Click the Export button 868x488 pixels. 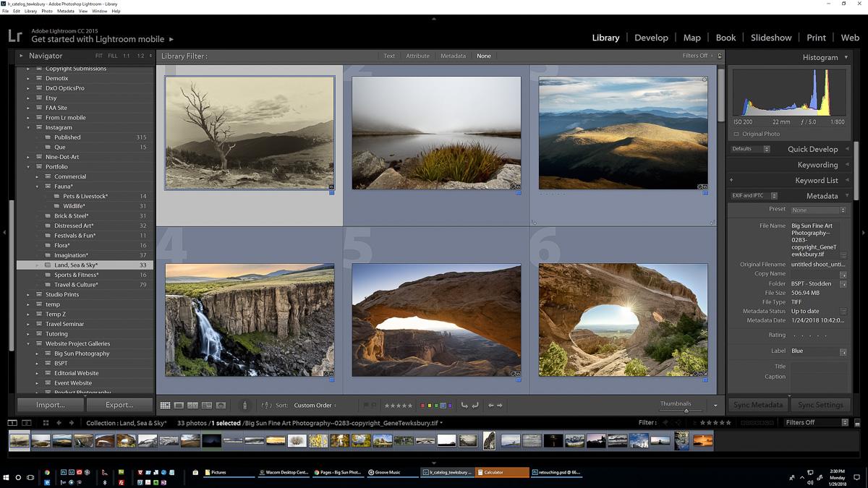[x=119, y=405]
